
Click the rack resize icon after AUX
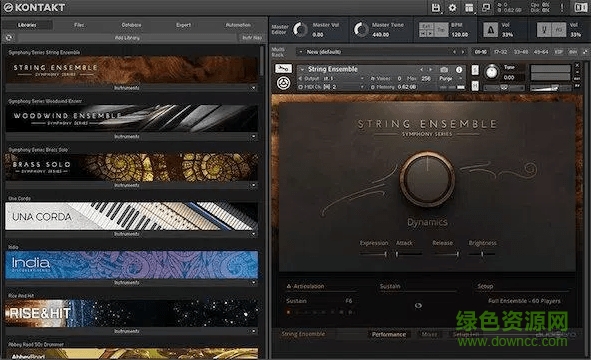[585, 52]
